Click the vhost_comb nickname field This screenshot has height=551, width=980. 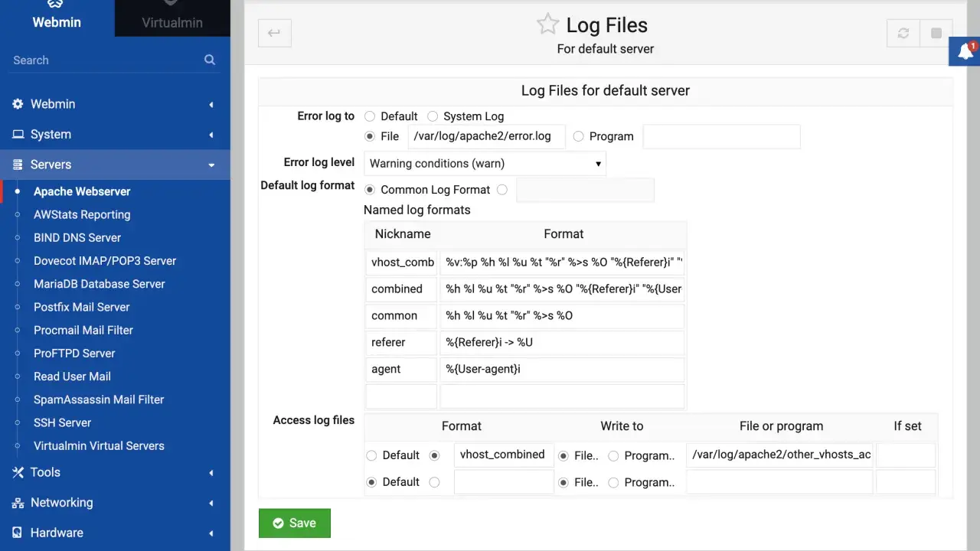point(400,262)
